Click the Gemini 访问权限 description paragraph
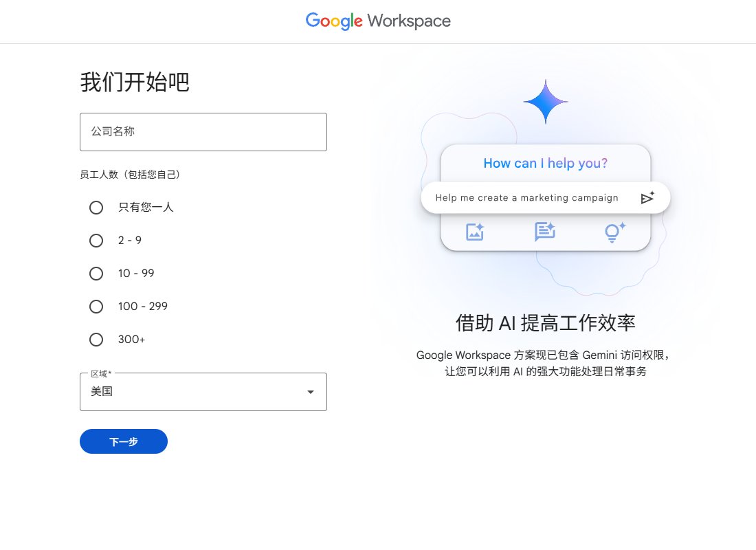The width and height of the screenshot is (756, 550). [545, 363]
